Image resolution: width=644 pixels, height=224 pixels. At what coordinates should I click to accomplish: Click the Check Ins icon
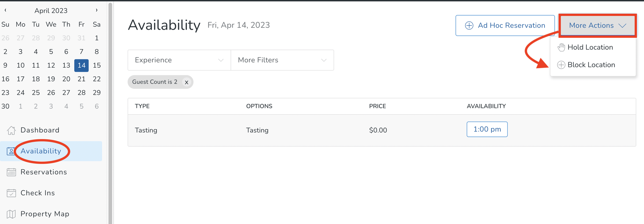coord(12,193)
